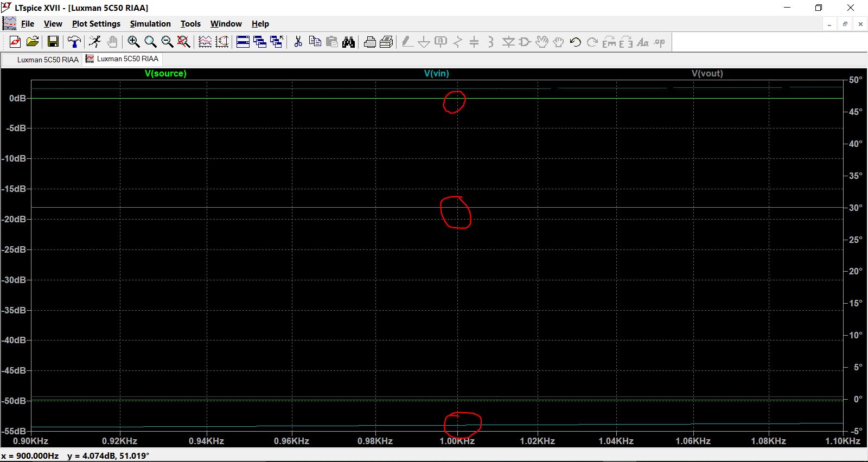This screenshot has height=462, width=868.
Task: Open Find with binoculars icon
Action: tap(348, 42)
